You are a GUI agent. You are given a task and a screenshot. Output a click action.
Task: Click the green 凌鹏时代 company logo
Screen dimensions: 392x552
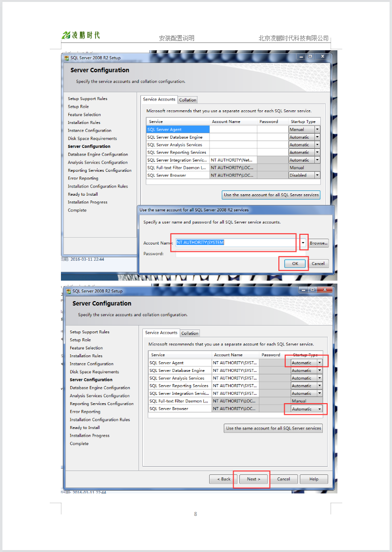(81, 35)
